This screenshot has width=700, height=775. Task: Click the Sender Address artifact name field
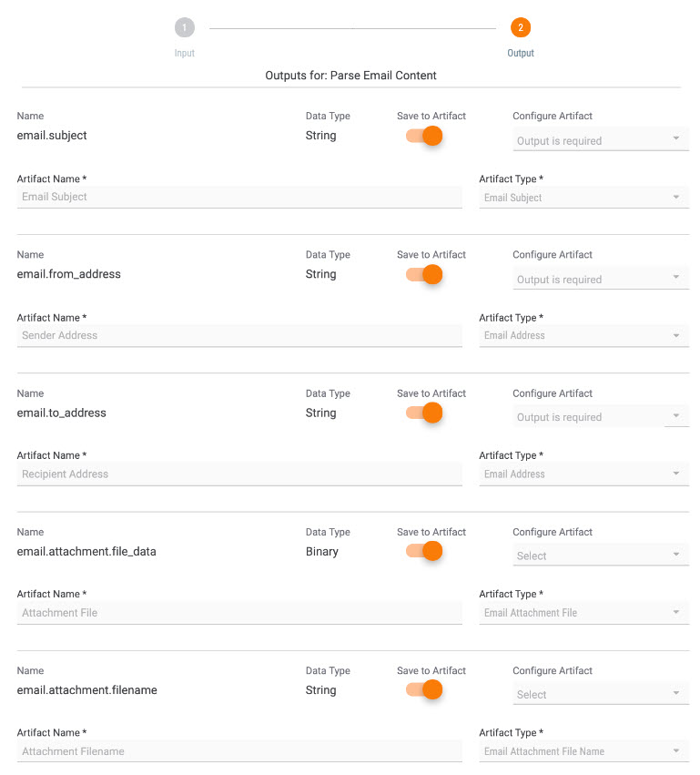pyautogui.click(x=239, y=336)
